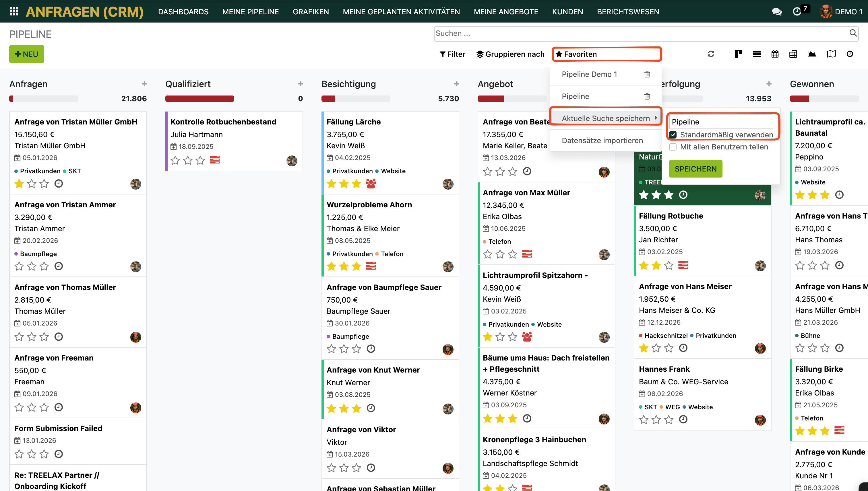This screenshot has height=491, width=868.
Task: Click the refresh icon in the toolbar
Action: 711,54
